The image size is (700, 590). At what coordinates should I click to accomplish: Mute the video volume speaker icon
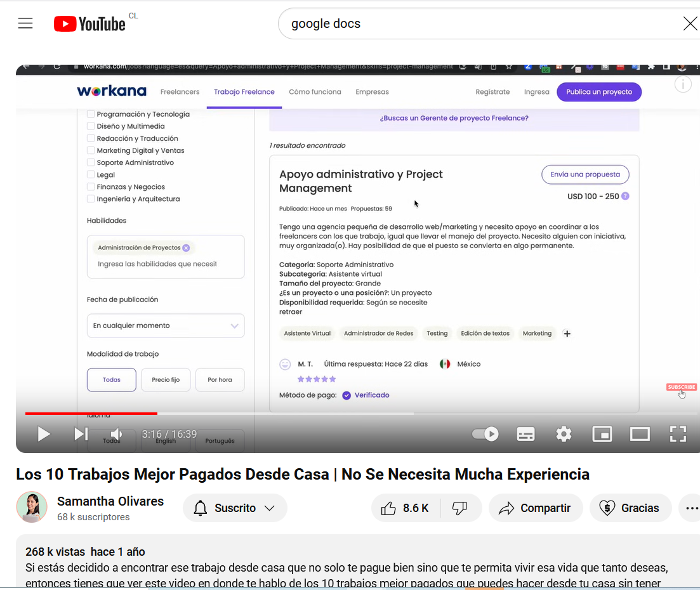[116, 434]
